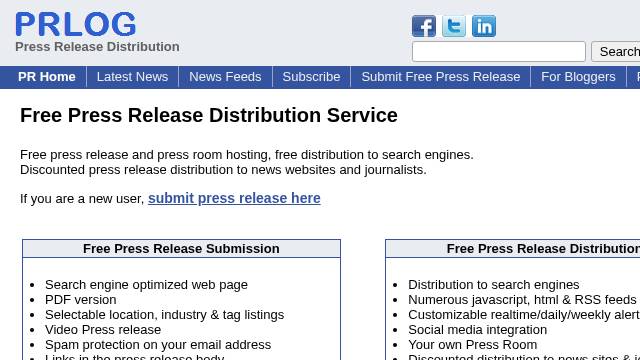Click the 'Free Press Release Submission' box header
Image resolution: width=640 pixels, height=360 pixels.
point(181,249)
